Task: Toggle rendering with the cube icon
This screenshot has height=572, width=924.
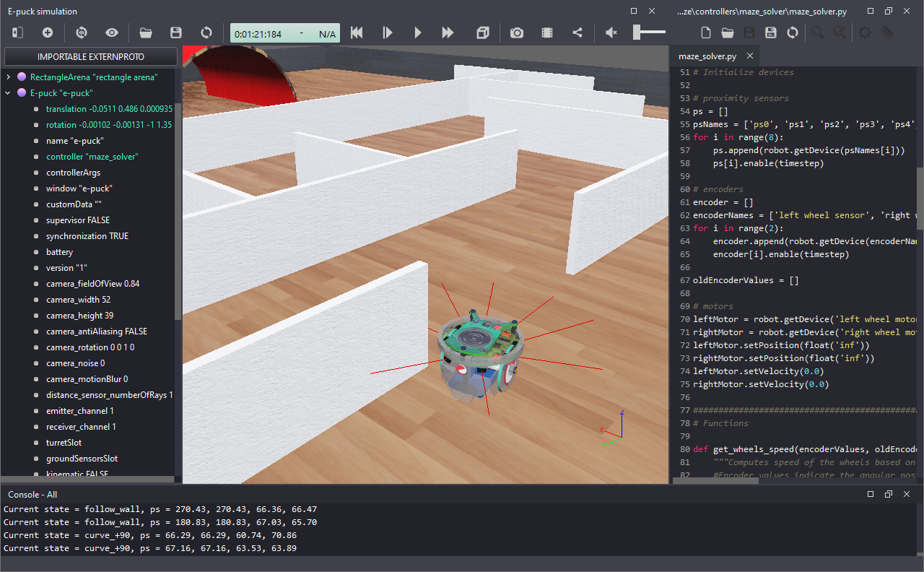Action: click(483, 32)
